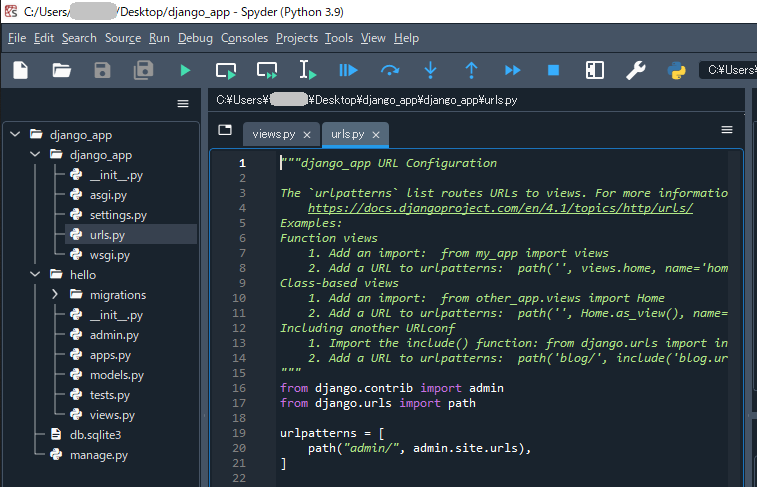Open the Search menu
Viewport: 757px width, 487px height.
[x=79, y=38]
